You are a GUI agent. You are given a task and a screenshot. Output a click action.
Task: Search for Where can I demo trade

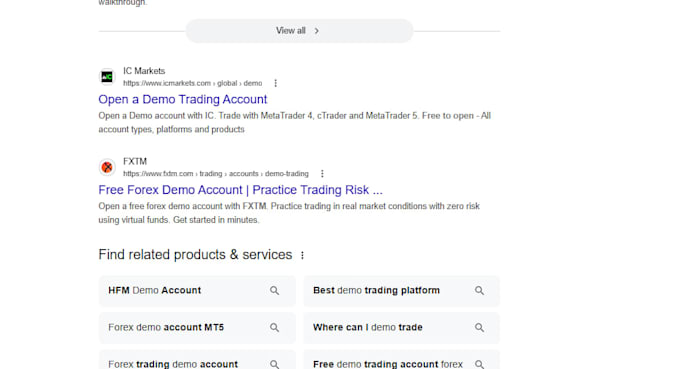[x=402, y=327]
